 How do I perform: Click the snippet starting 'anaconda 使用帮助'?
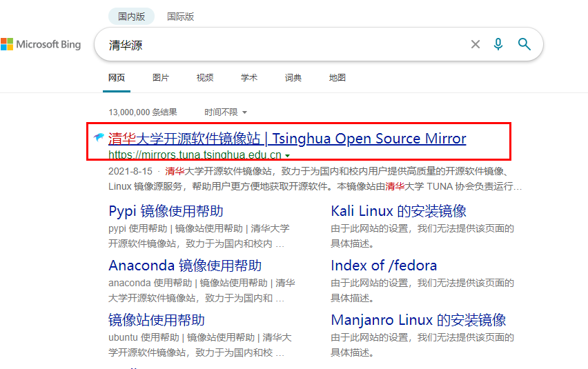(x=202, y=290)
